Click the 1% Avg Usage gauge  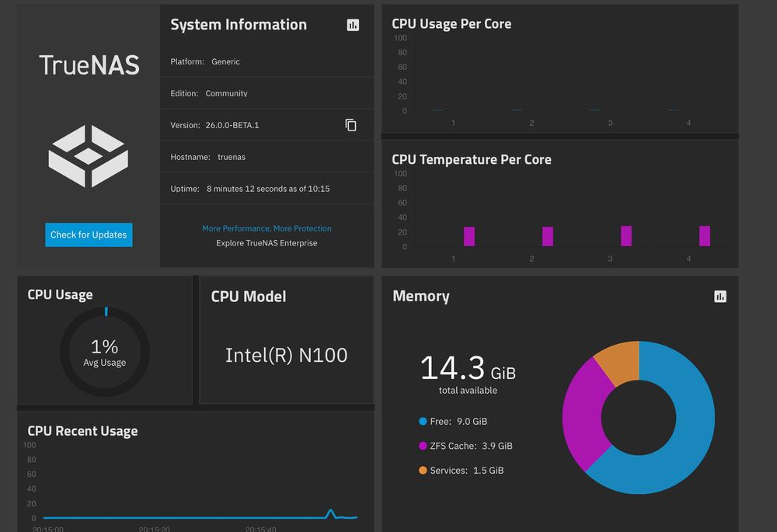click(105, 352)
